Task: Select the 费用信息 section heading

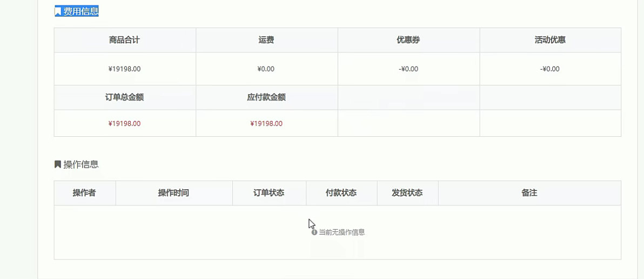Action: [81, 11]
